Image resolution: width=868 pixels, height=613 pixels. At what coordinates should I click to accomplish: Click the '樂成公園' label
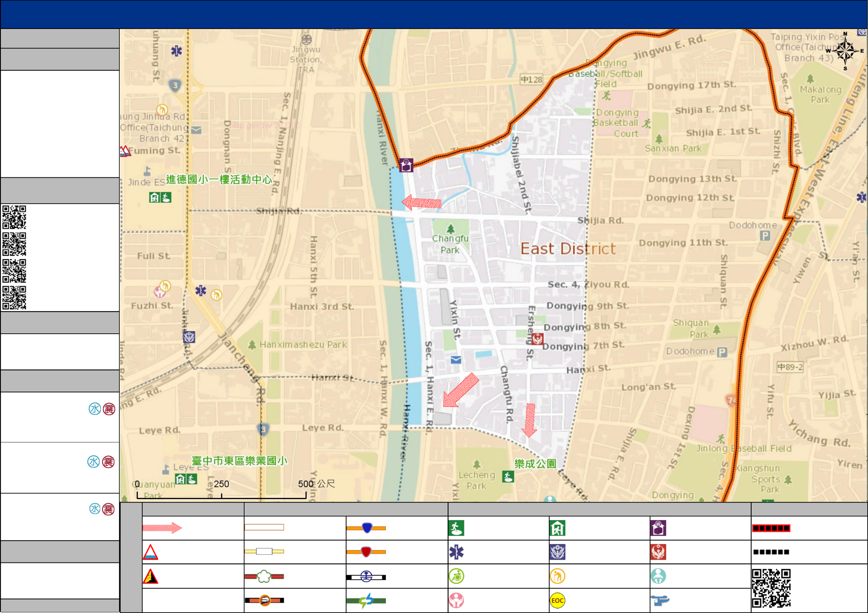point(535,464)
